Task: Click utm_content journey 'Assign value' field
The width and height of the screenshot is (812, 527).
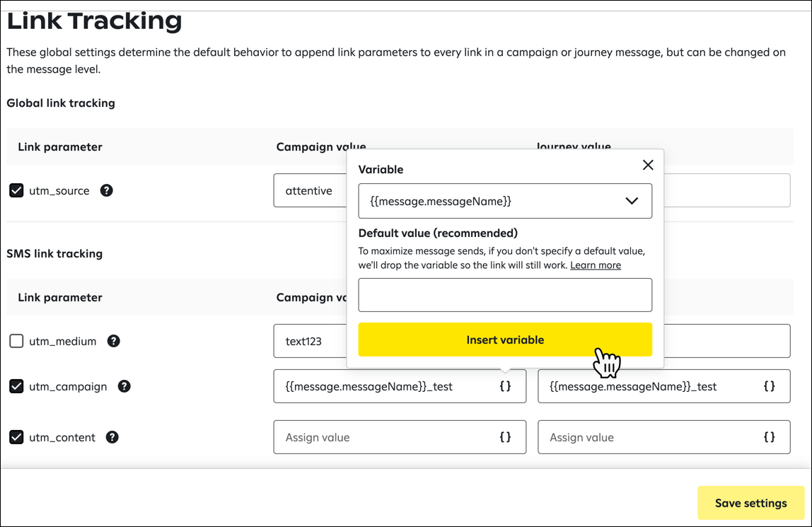Action: point(664,437)
